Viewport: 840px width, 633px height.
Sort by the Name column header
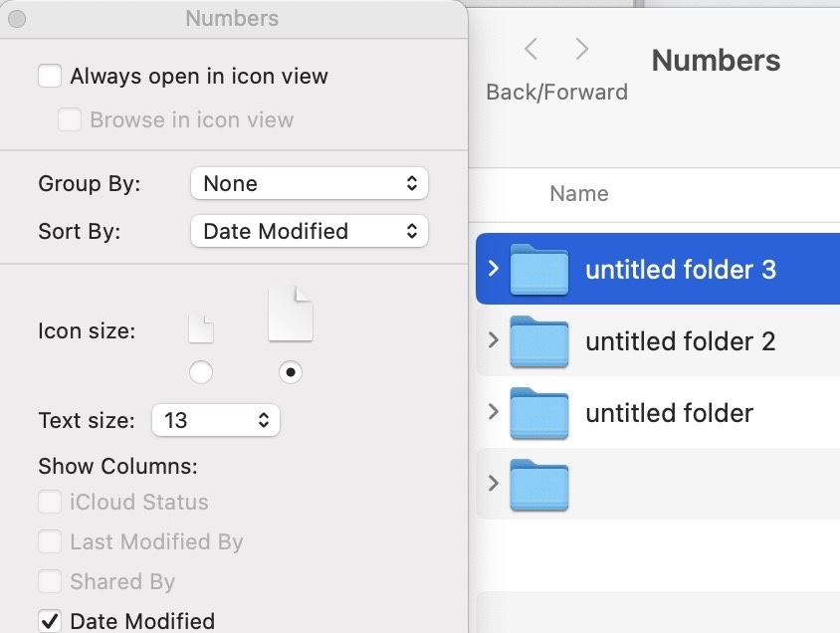click(579, 193)
